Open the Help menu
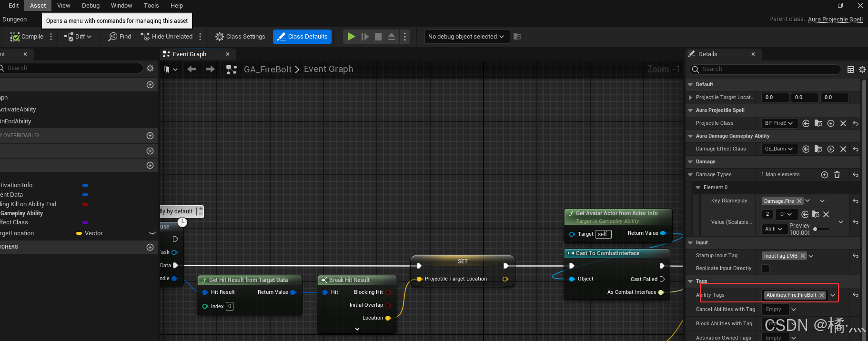The height and width of the screenshot is (341, 868). (177, 6)
